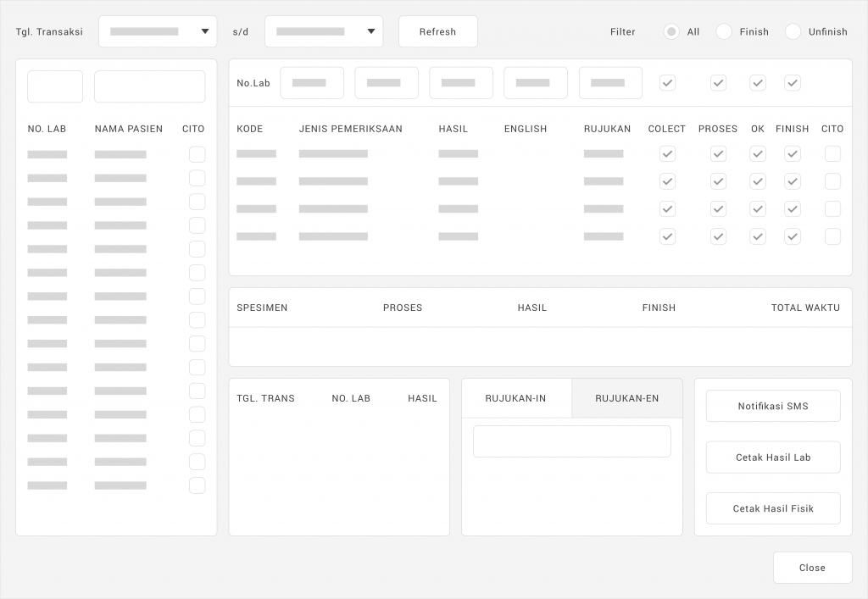Expand the second date picker arrow
The image size is (868, 599).
tap(370, 31)
